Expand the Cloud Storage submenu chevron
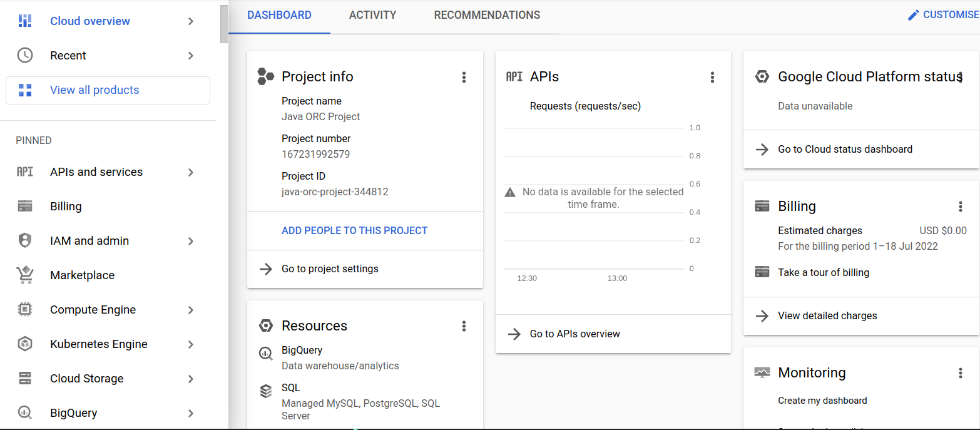Image resolution: width=980 pixels, height=430 pixels. (191, 379)
